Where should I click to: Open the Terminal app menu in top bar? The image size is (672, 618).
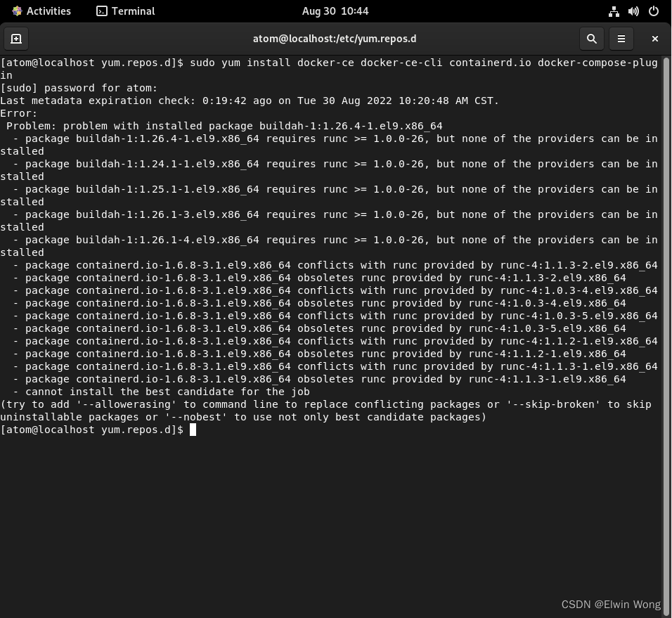click(126, 11)
